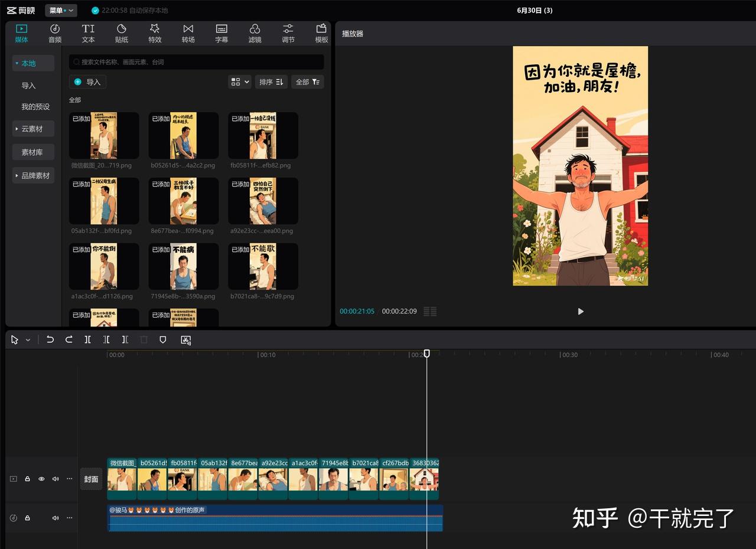
Task: Redo the last undone edit
Action: click(x=69, y=339)
